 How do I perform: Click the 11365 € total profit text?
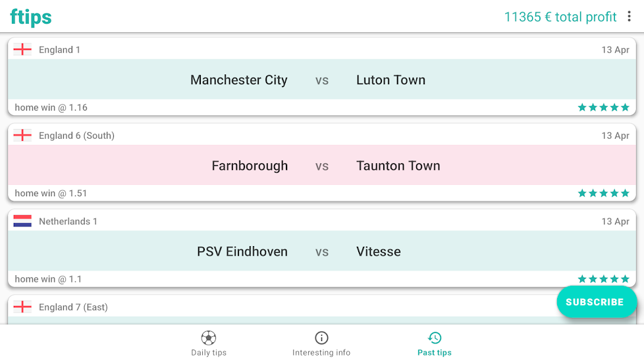(560, 17)
